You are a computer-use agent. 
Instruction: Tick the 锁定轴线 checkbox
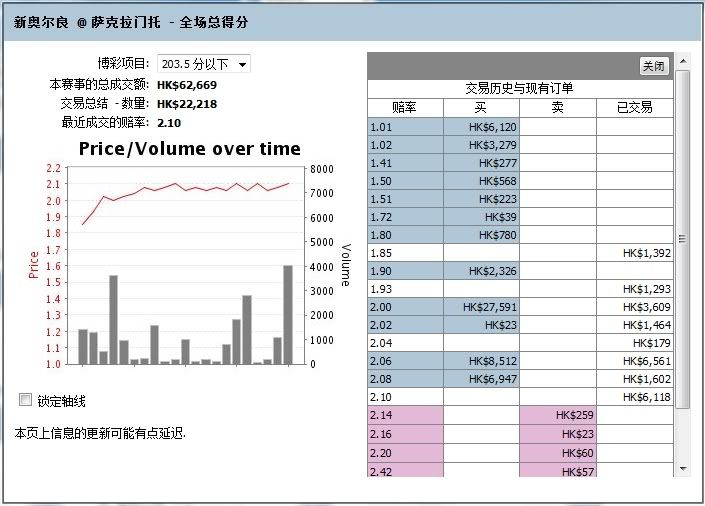(25, 400)
